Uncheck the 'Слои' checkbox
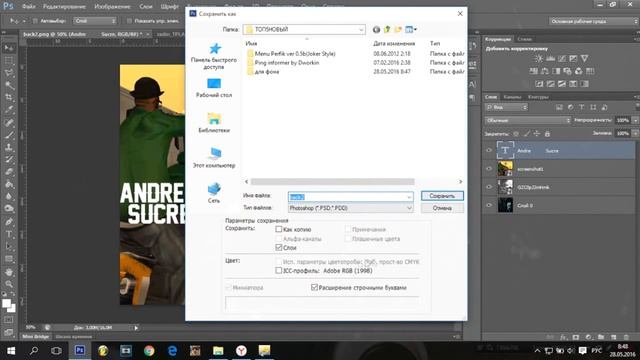 pyautogui.click(x=279, y=247)
